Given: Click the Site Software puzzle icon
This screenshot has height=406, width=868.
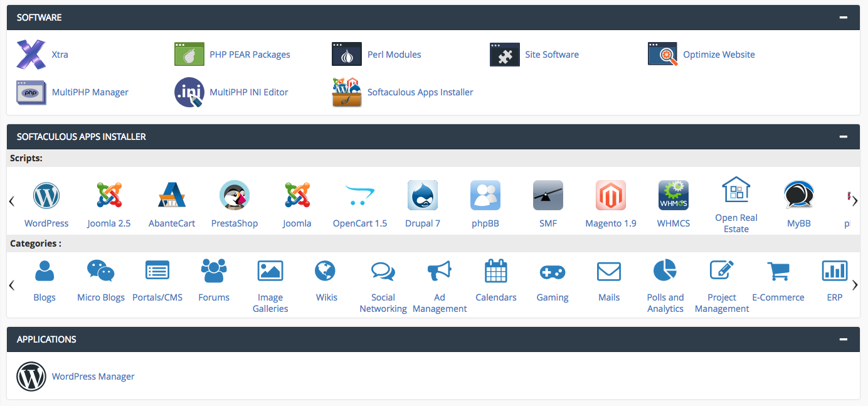Looking at the screenshot, I should [505, 54].
